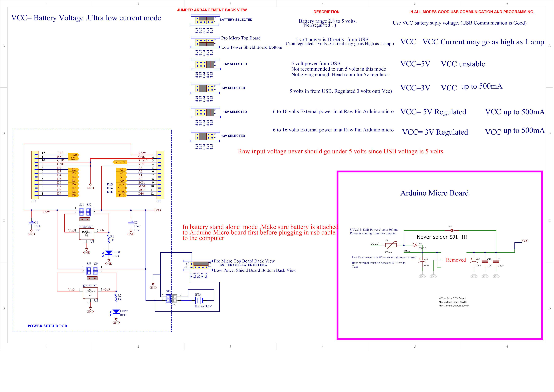The height and width of the screenshot is (392, 554).
Task: Click 'Max Voltage Input: 16VDC' note
Action: (x=453, y=302)
